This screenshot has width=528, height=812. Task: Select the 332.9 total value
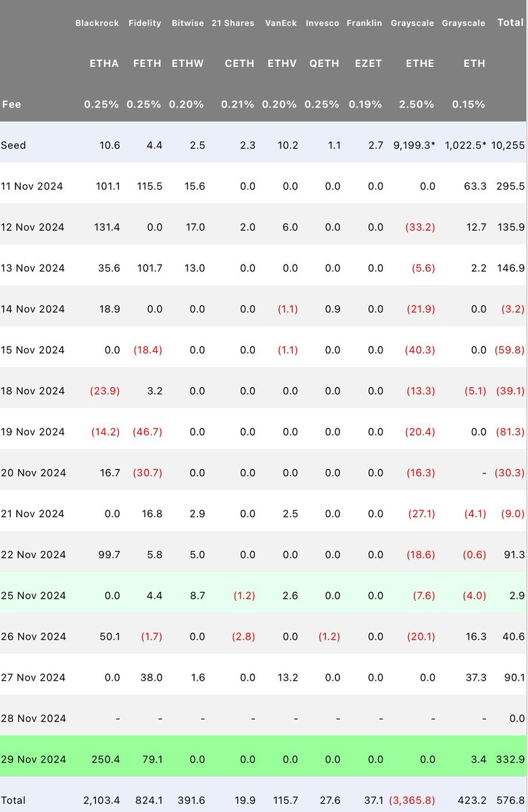tap(511, 759)
